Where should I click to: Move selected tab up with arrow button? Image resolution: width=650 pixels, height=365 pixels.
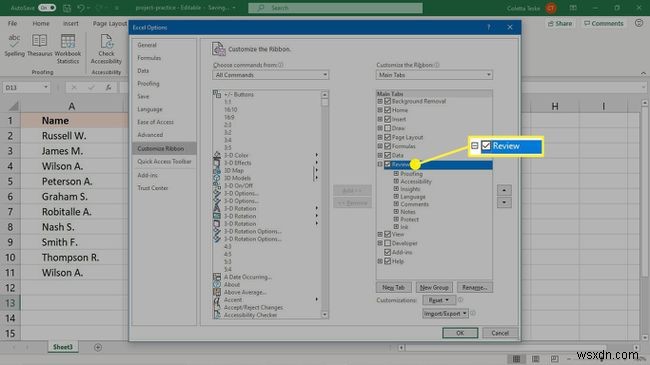[504, 190]
